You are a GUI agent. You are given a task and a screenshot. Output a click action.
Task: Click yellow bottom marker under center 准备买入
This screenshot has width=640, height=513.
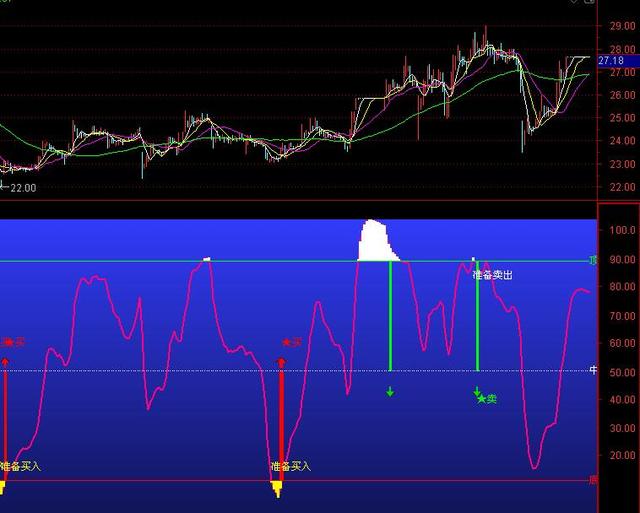pos(278,488)
